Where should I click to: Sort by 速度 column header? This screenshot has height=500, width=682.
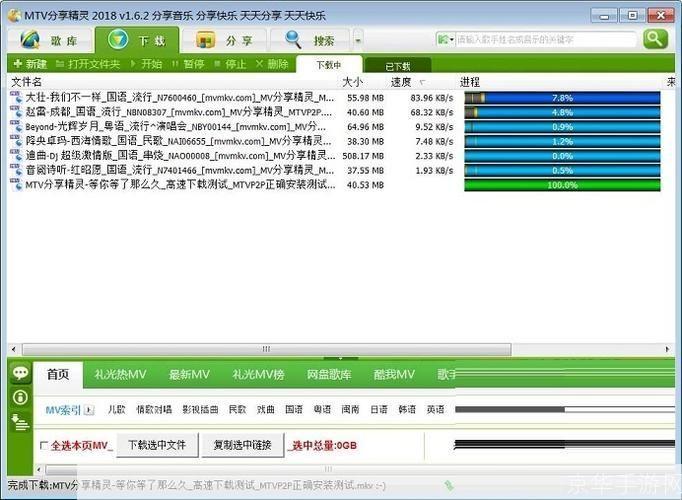(x=401, y=82)
